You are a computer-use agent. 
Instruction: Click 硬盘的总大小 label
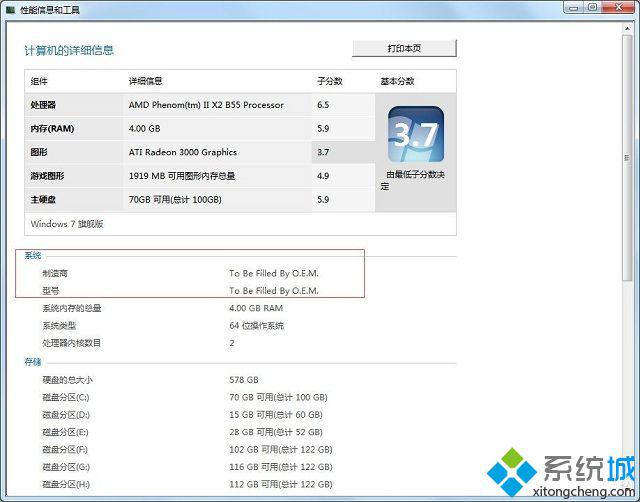pos(68,380)
